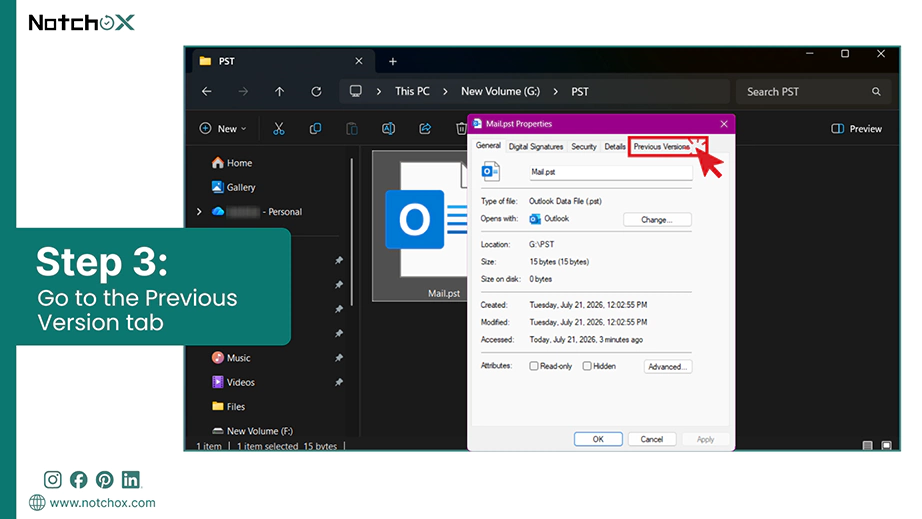Screen dimensions: 922x519
Task: Expand chevron after This PC breadcrumb
Action: click(x=445, y=92)
